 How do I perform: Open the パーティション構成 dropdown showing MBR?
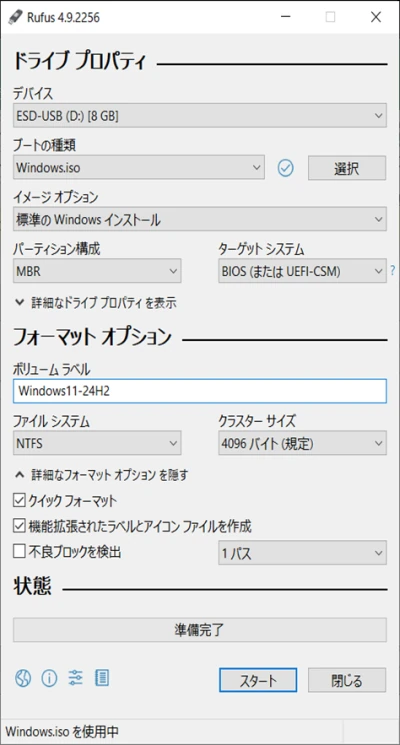click(97, 271)
